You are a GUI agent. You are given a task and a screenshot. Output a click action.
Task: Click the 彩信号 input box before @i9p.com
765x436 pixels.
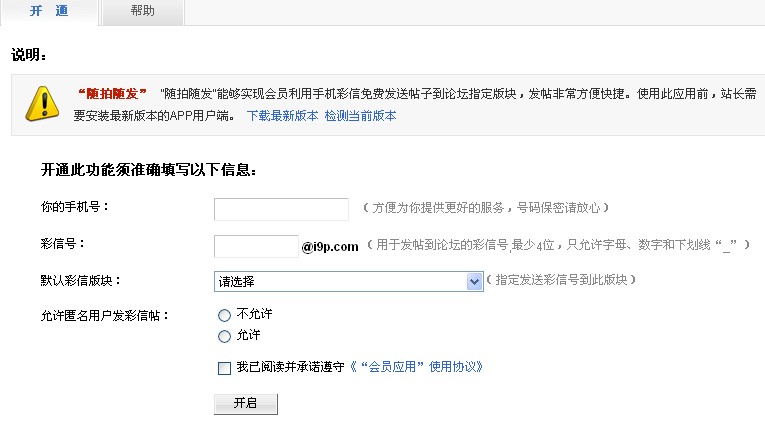(256, 246)
